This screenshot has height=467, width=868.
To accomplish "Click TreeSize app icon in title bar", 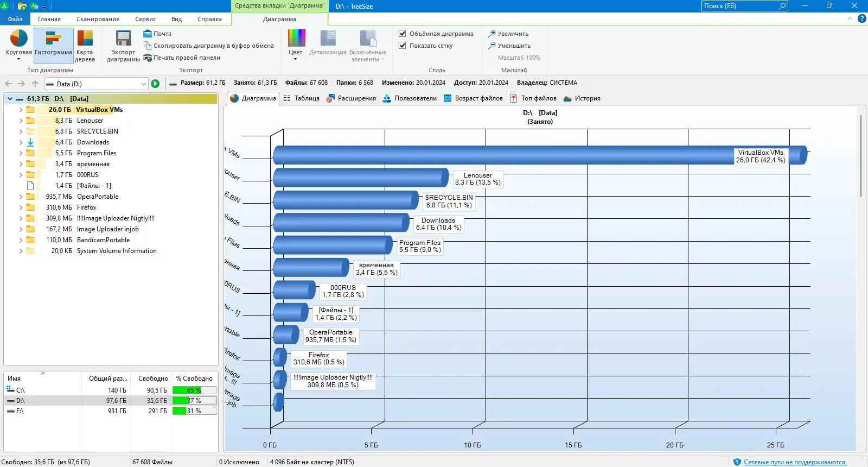I will coord(4,6).
